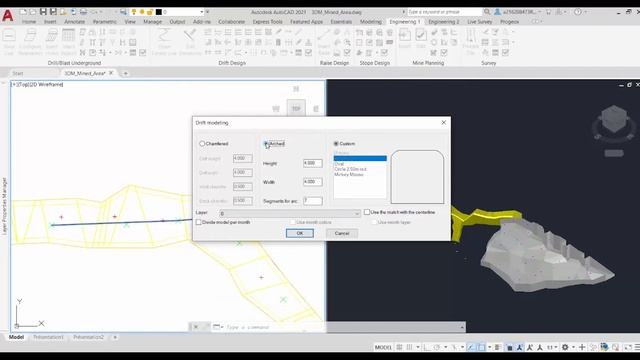Click the Insert Holes tool

coord(52,42)
